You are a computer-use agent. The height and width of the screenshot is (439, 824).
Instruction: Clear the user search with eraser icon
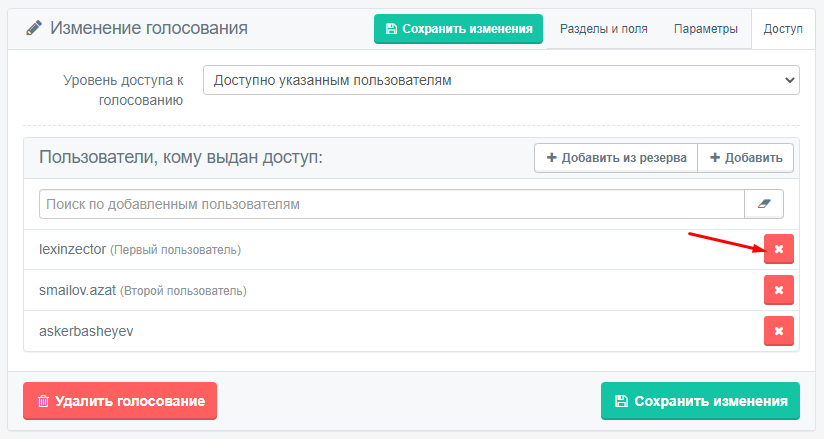764,204
